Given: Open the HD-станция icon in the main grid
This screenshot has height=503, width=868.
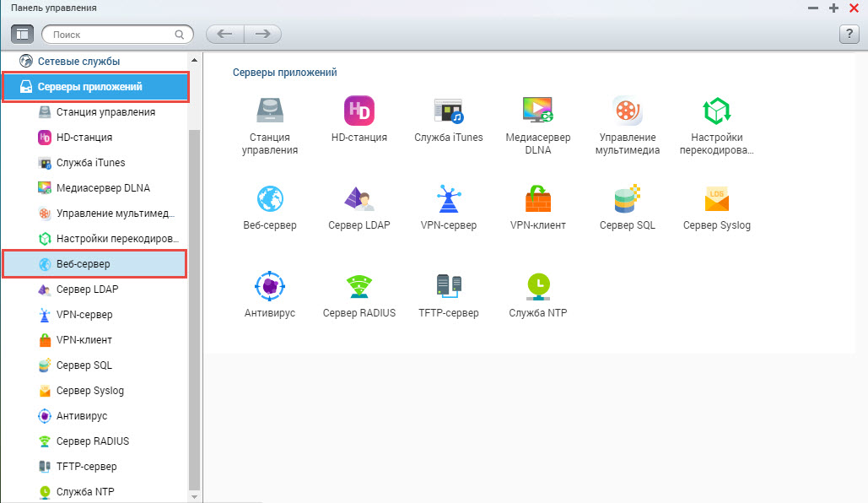Looking at the screenshot, I should click(x=359, y=111).
